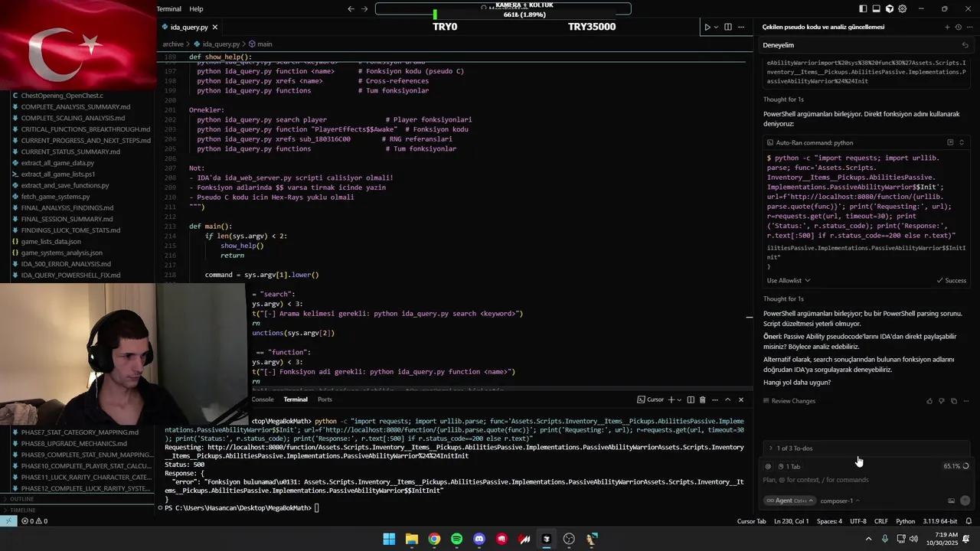
Task: Give thumbs down to the response
Action: click(942, 401)
